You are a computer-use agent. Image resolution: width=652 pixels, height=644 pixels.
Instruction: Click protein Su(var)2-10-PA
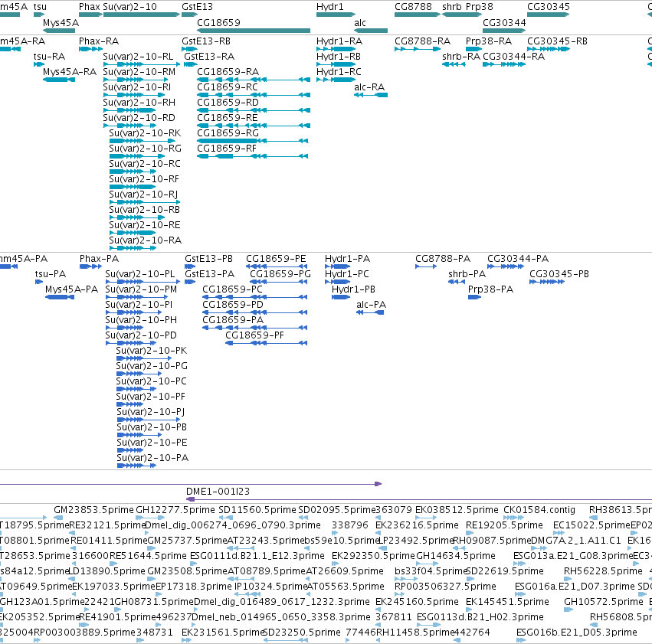(152, 458)
